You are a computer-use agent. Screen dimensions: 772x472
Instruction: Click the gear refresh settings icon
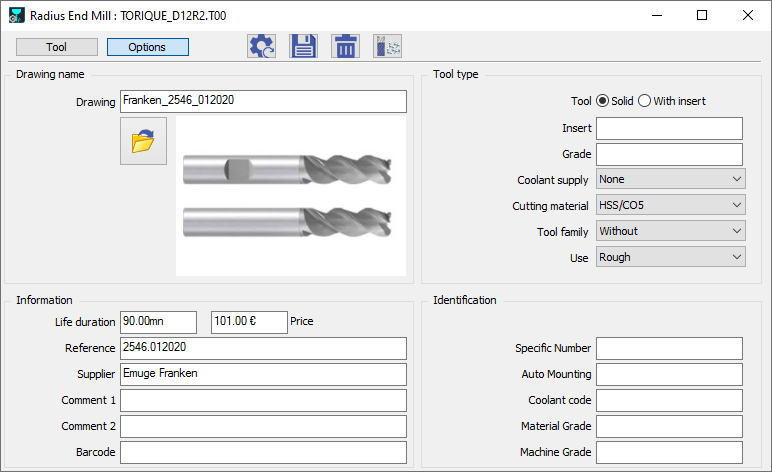pyautogui.click(x=262, y=46)
